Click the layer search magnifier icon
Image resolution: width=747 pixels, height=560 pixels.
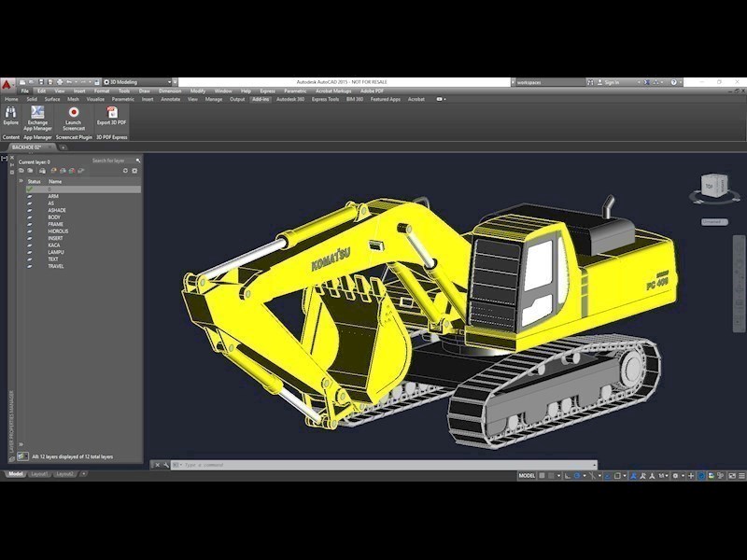[138, 161]
